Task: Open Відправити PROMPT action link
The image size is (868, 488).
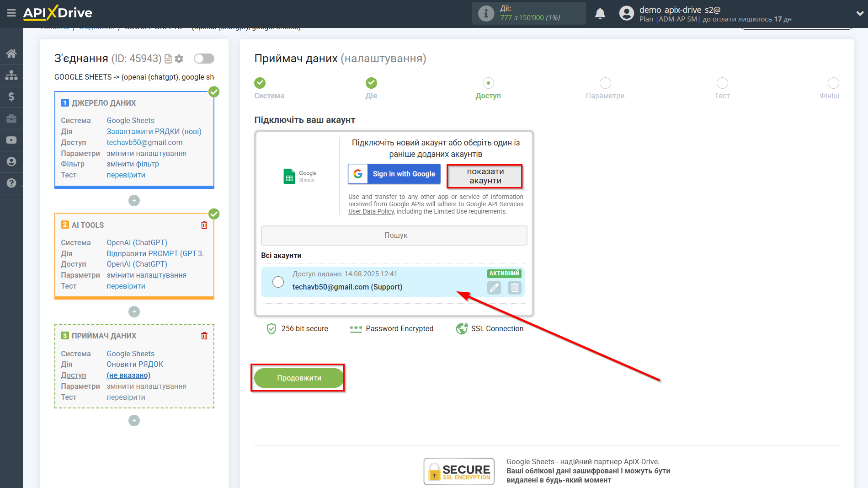Action: click(x=155, y=253)
